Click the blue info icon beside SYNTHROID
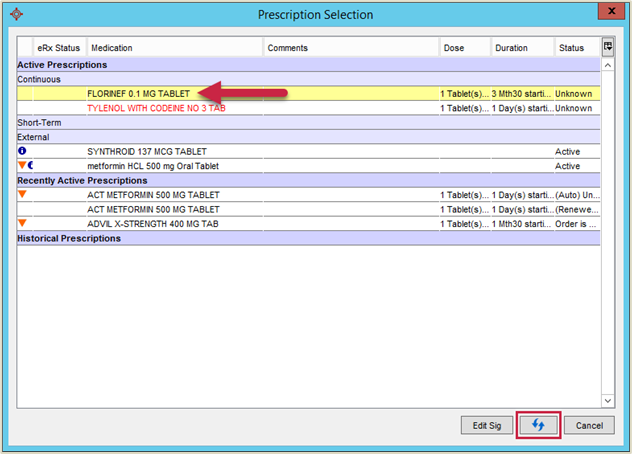The width and height of the screenshot is (632, 454). [x=22, y=151]
